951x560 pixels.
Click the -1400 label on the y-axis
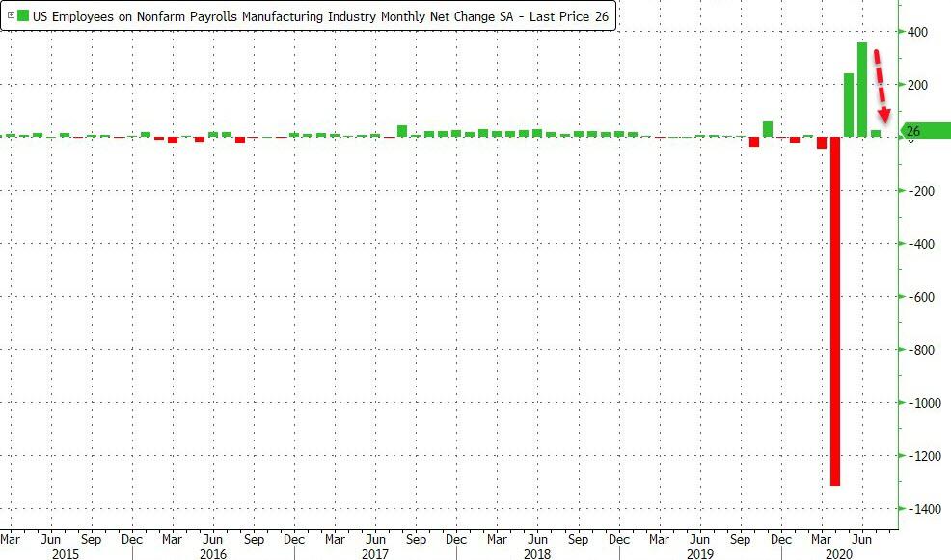coord(920,508)
